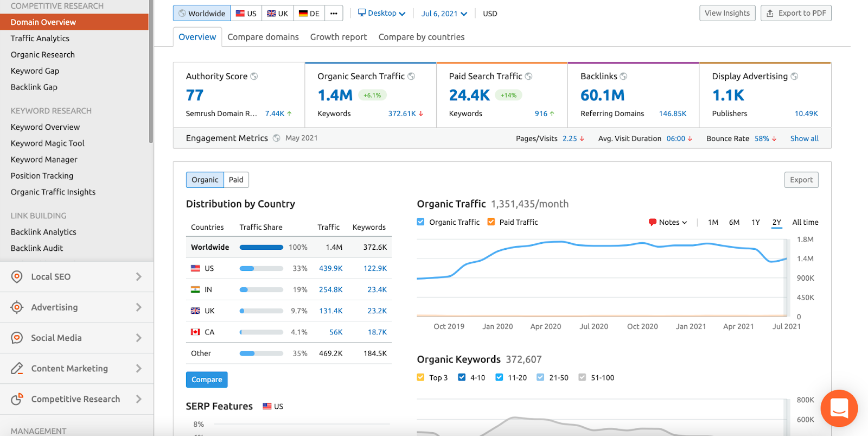Expand the Content Marketing section
This screenshot has width=868, height=436.
point(138,368)
